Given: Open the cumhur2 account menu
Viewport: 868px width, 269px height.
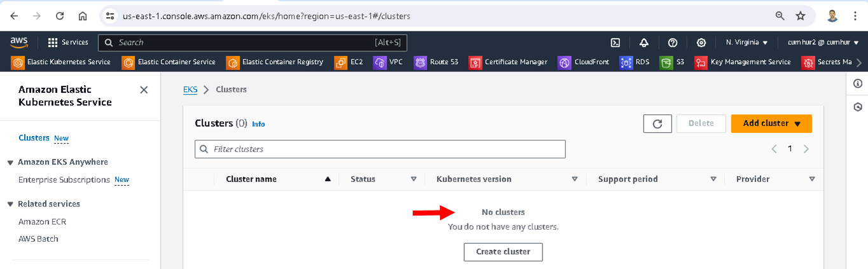Looking at the screenshot, I should 823,43.
